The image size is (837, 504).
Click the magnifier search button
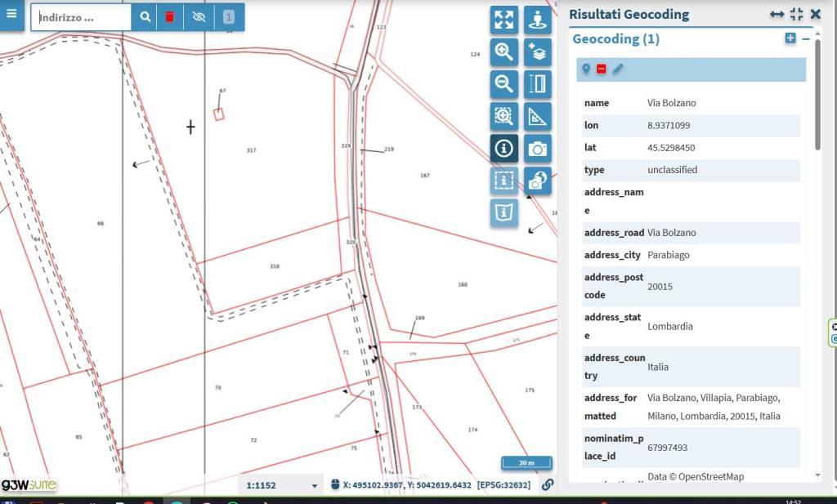click(145, 16)
